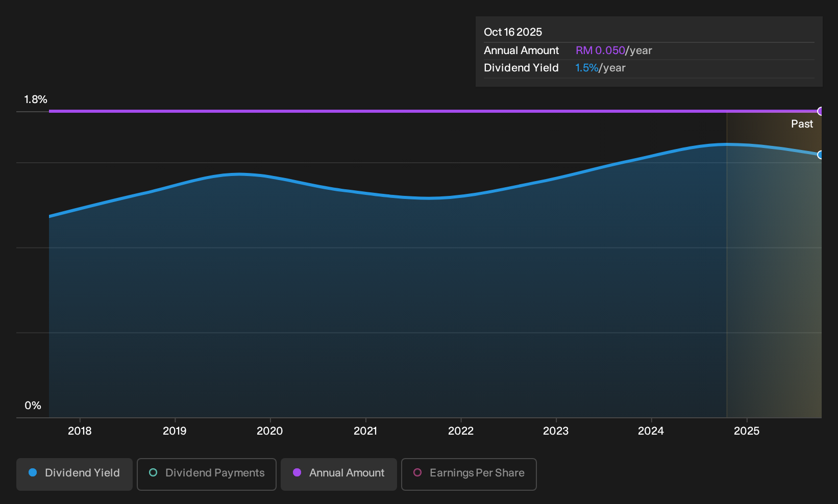Click the 1.8% y-axis label
The height and width of the screenshot is (504, 838).
coord(36,99)
